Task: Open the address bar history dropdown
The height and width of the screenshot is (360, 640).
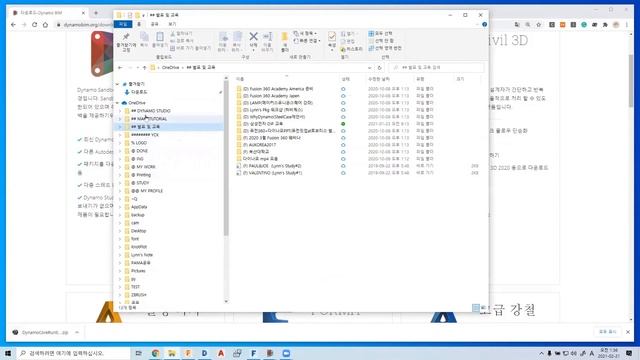Action: 369,67
